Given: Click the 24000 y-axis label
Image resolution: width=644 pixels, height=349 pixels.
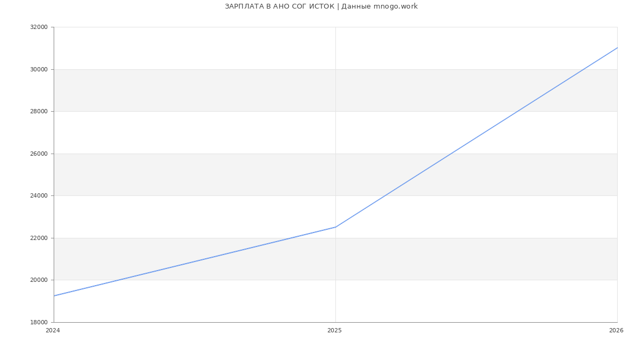Looking at the screenshot, I should [39, 195].
